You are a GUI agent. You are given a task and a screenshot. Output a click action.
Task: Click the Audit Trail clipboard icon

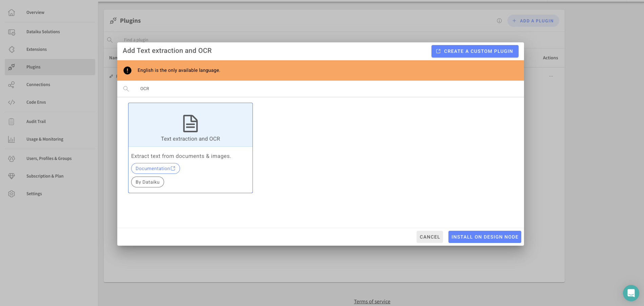(12, 122)
